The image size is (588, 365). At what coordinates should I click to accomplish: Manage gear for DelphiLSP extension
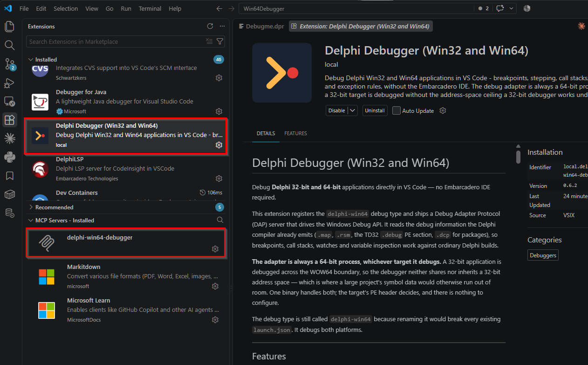coord(219,179)
